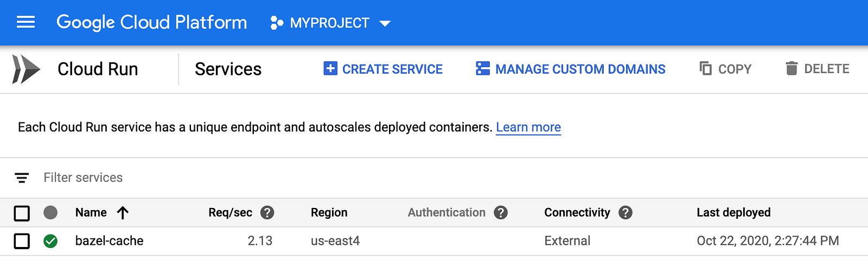Click the COPY toolbar button
Viewport: 868px width, 260px height.
coord(725,69)
